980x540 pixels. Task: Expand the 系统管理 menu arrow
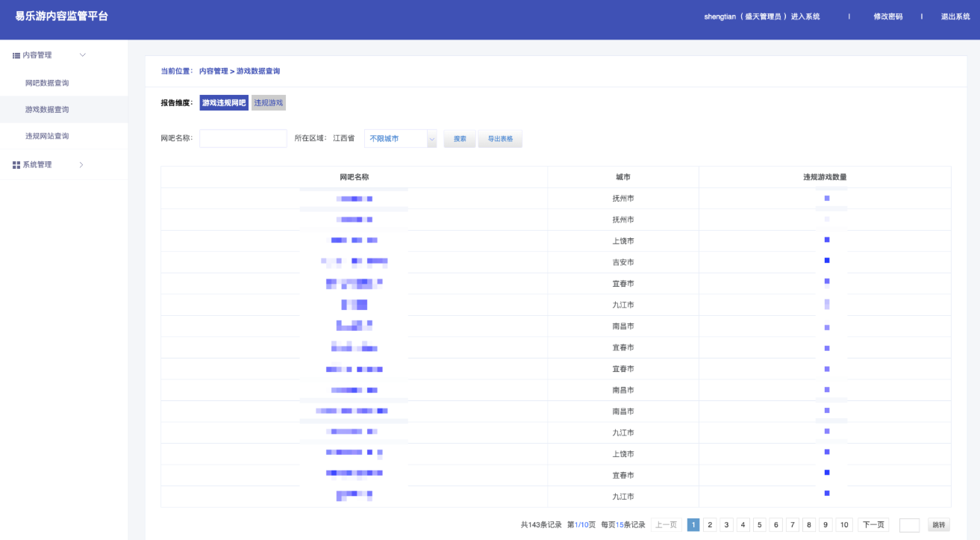[82, 164]
